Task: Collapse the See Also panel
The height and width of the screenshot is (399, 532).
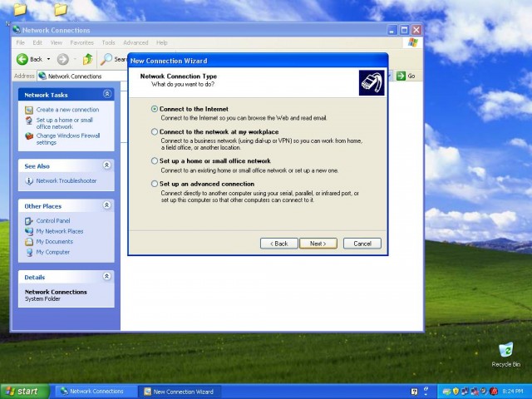Action: tap(107, 165)
